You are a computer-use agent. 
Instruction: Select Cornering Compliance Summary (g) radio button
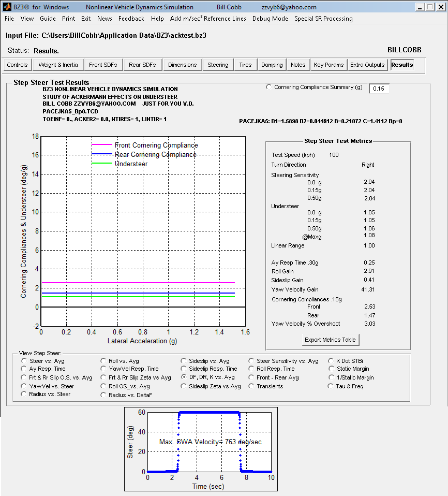[269, 87]
